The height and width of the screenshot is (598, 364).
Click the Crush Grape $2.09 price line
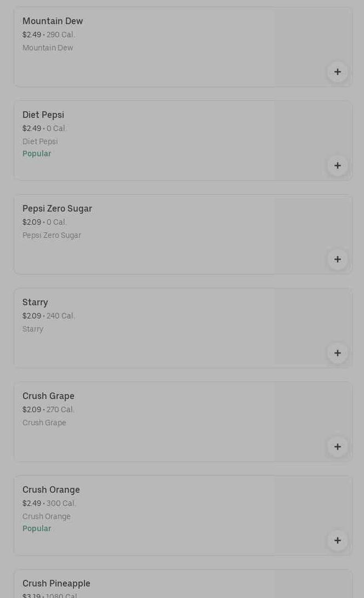pos(48,410)
